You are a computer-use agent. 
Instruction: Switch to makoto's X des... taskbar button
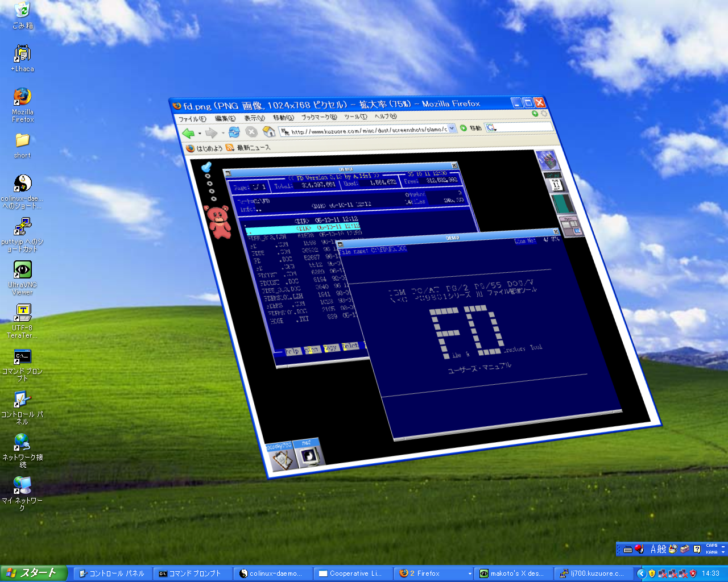514,573
